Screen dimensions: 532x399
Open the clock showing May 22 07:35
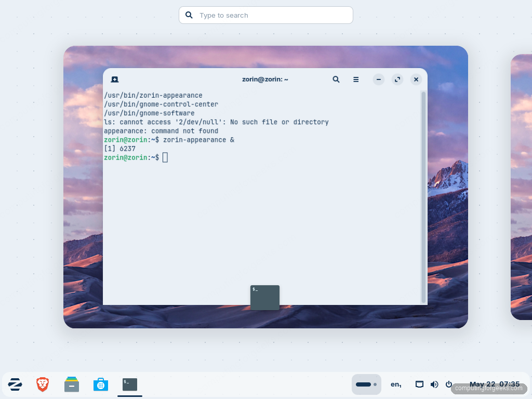[495, 384]
